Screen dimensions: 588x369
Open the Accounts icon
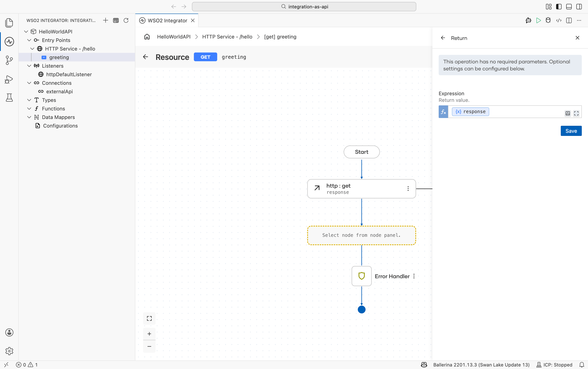(x=9, y=332)
